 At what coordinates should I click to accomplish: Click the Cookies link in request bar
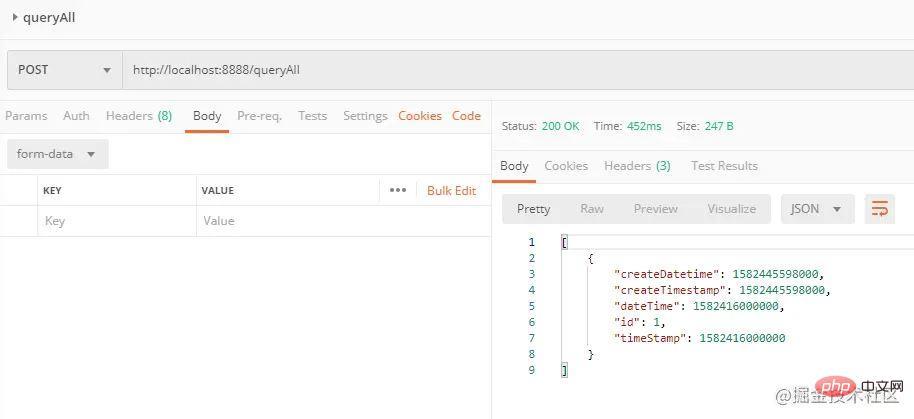tap(420, 116)
